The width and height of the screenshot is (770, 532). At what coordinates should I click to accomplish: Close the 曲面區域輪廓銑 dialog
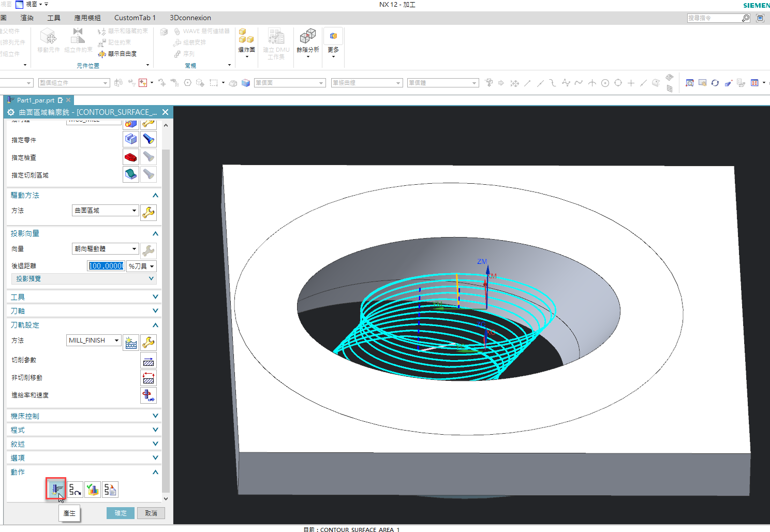point(165,112)
